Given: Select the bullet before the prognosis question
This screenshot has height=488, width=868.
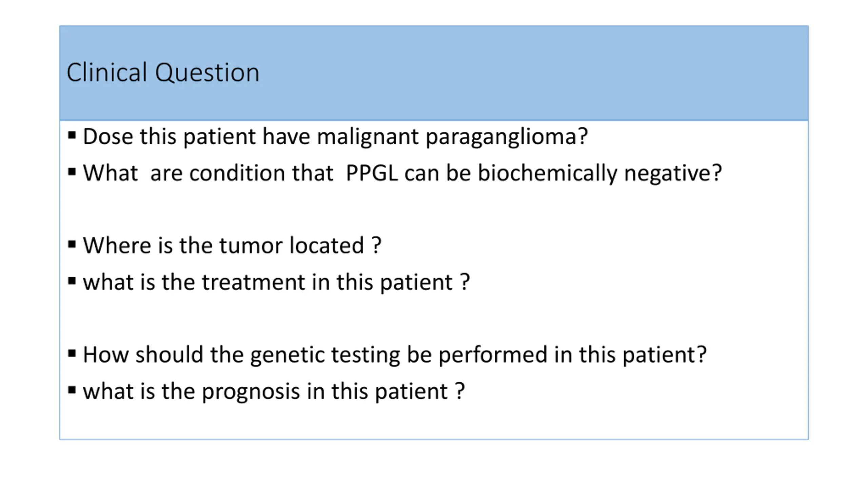Looking at the screenshot, I should [72, 390].
